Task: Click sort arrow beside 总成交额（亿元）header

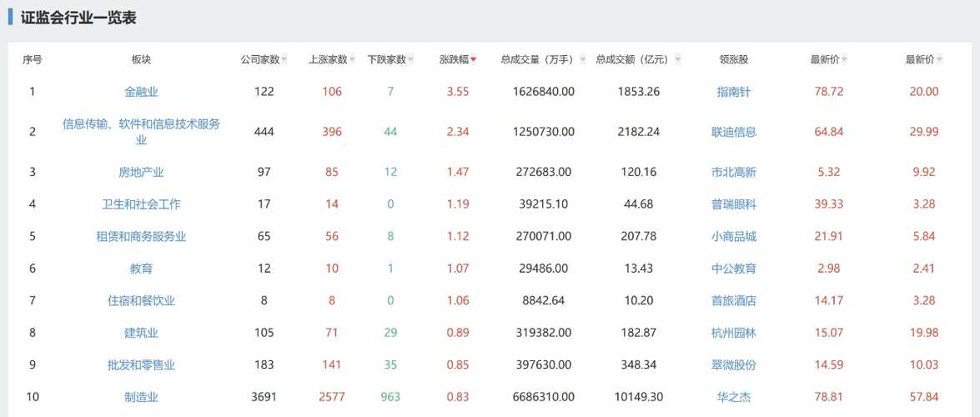Action: (677, 60)
